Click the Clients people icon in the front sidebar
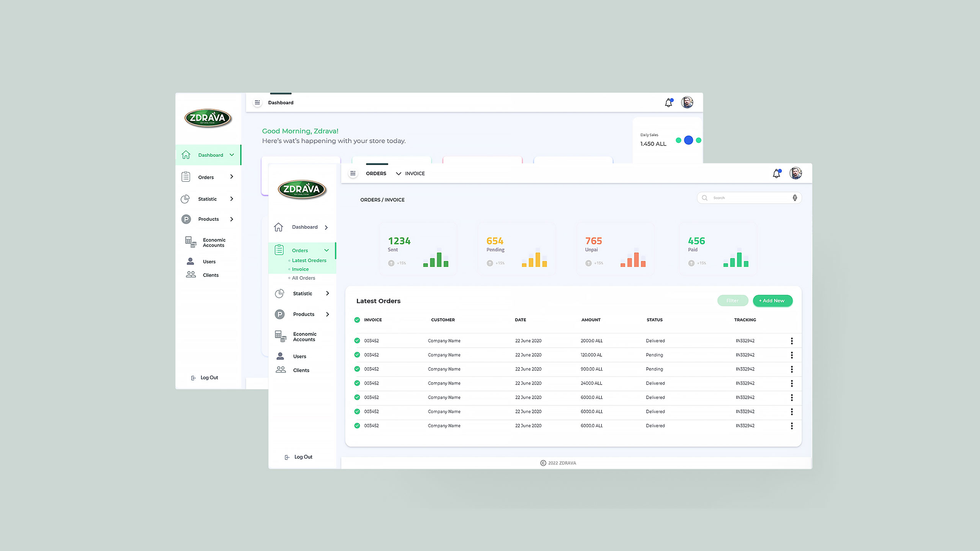The width and height of the screenshot is (980, 551). click(281, 370)
